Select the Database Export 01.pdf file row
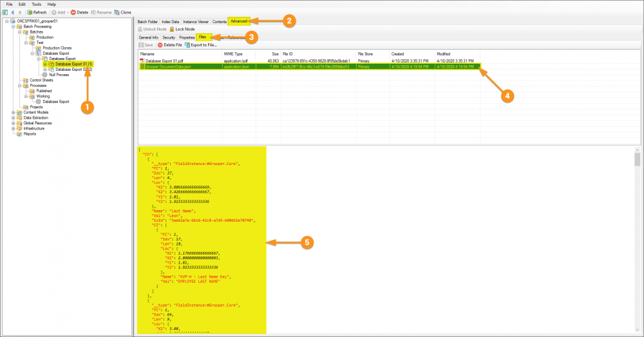 (309, 61)
